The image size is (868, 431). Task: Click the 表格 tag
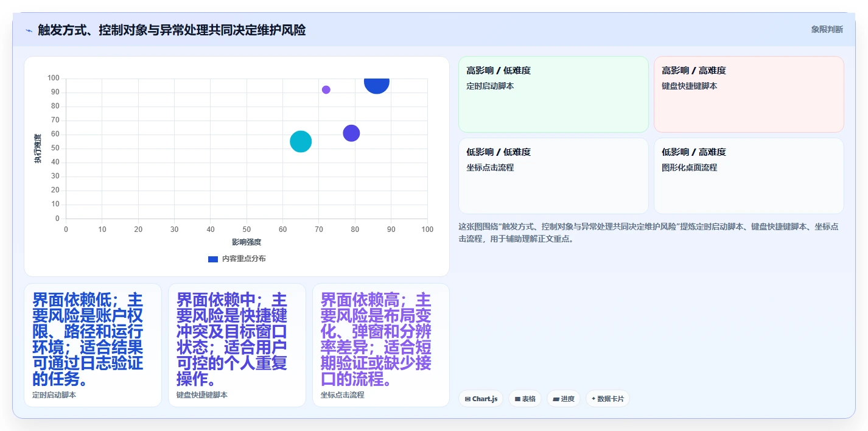pyautogui.click(x=525, y=399)
